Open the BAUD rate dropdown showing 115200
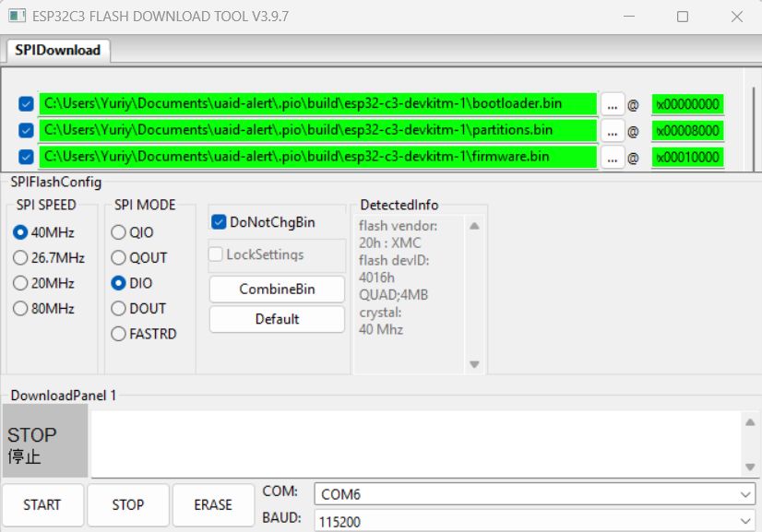Viewport: 762px width, 532px height. pyautogui.click(x=534, y=521)
